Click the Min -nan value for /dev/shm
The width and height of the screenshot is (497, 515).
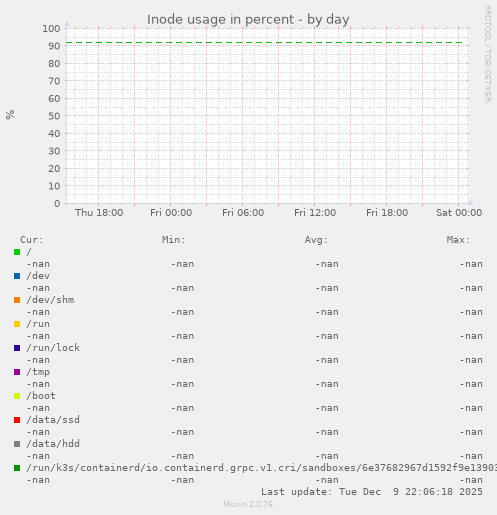tap(183, 312)
